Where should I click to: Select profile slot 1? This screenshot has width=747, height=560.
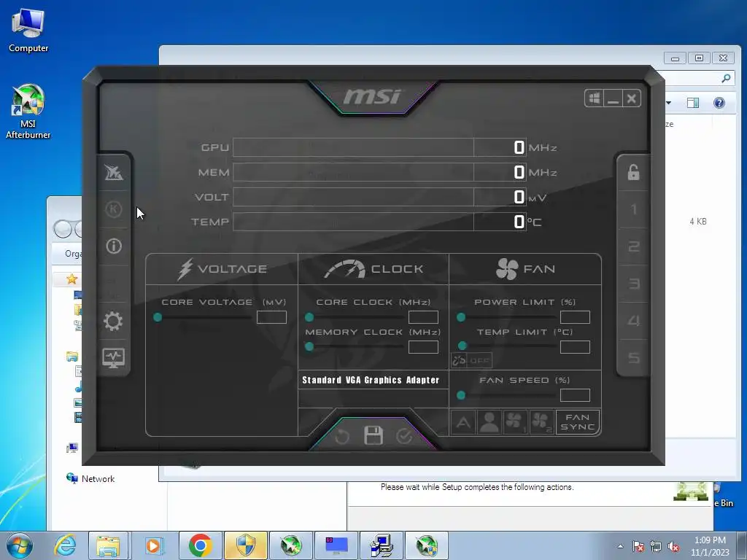633,209
